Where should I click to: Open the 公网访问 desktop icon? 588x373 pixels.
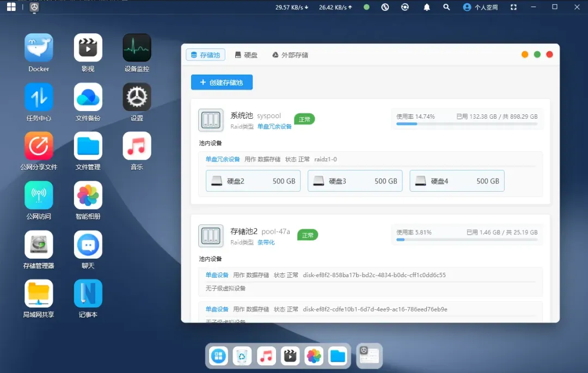pyautogui.click(x=39, y=195)
